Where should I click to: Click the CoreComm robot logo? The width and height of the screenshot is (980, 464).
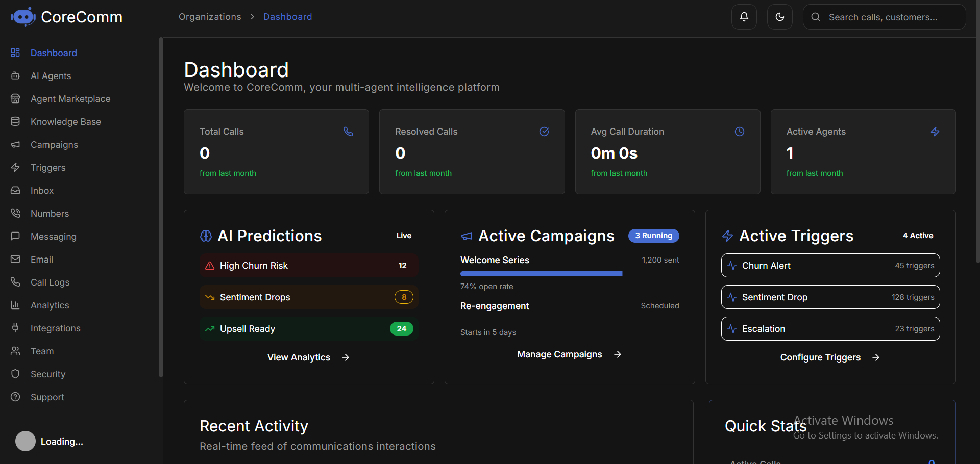tap(22, 17)
